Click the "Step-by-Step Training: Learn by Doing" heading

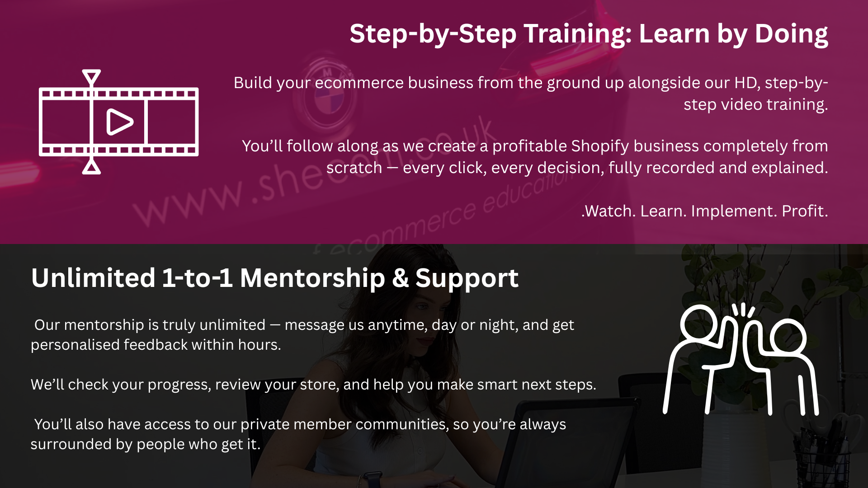point(589,34)
